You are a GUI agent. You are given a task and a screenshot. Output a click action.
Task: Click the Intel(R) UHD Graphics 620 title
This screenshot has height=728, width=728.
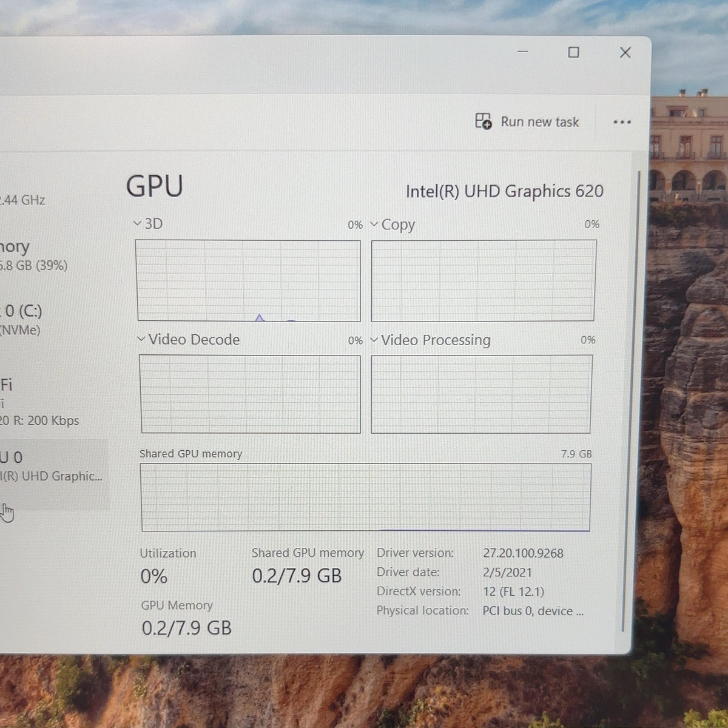coord(504,191)
